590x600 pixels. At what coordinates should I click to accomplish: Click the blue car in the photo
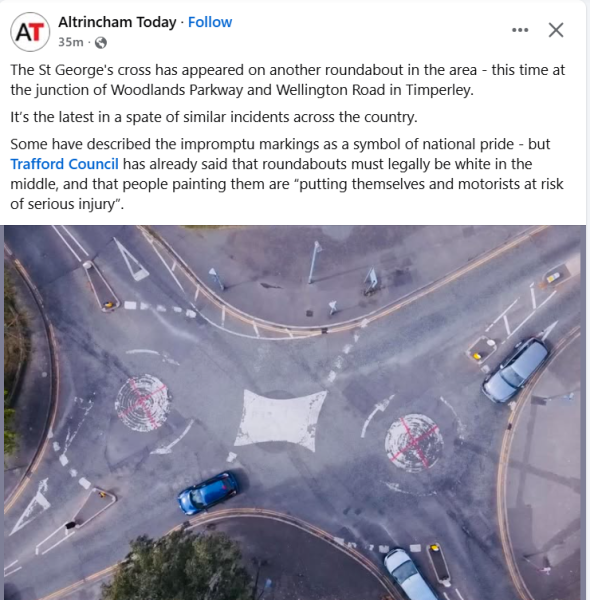coord(208,492)
